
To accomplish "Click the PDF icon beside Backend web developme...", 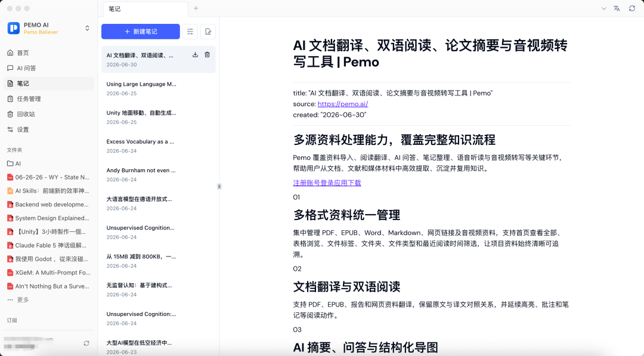I will point(10,205).
